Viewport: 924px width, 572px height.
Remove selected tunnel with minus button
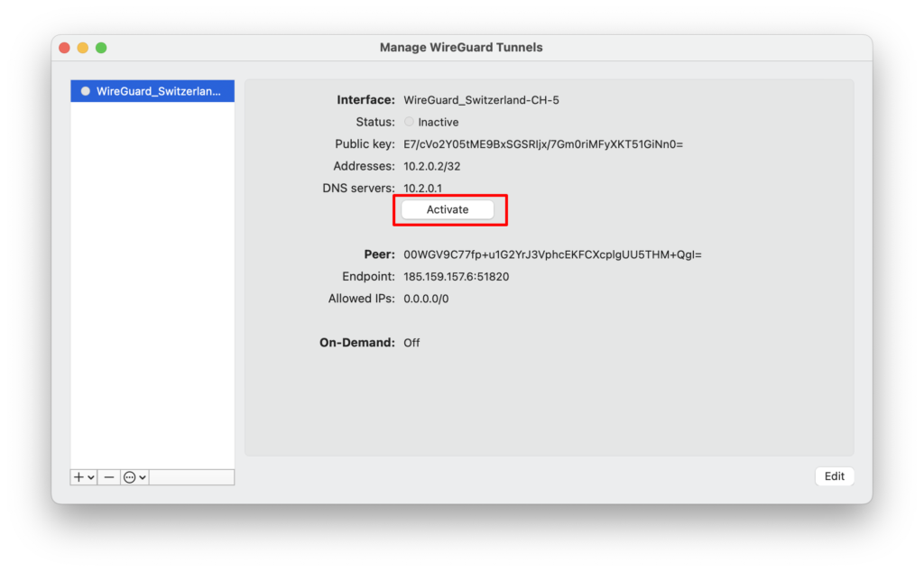tap(109, 477)
